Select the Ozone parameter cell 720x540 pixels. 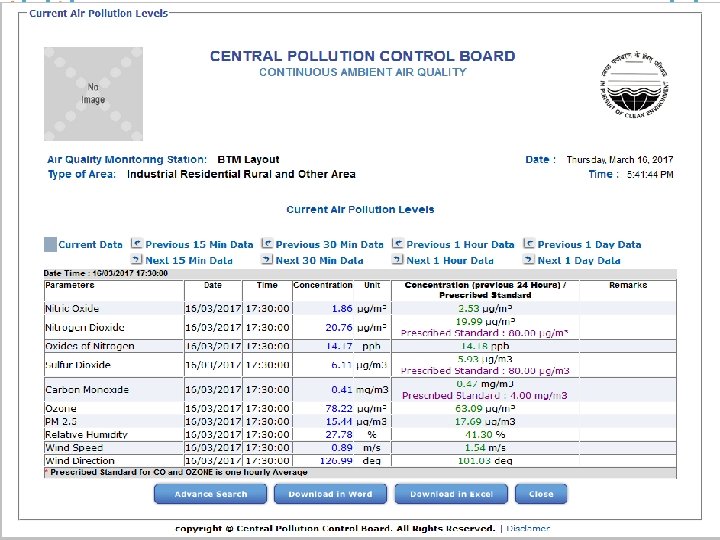click(x=114, y=409)
